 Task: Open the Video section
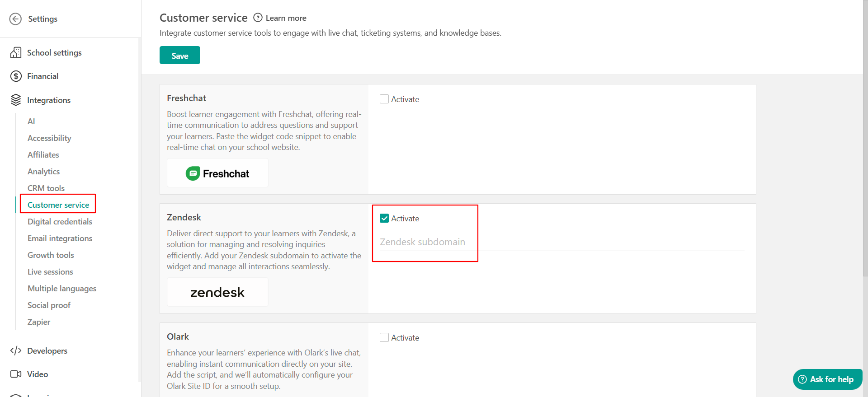tap(38, 374)
